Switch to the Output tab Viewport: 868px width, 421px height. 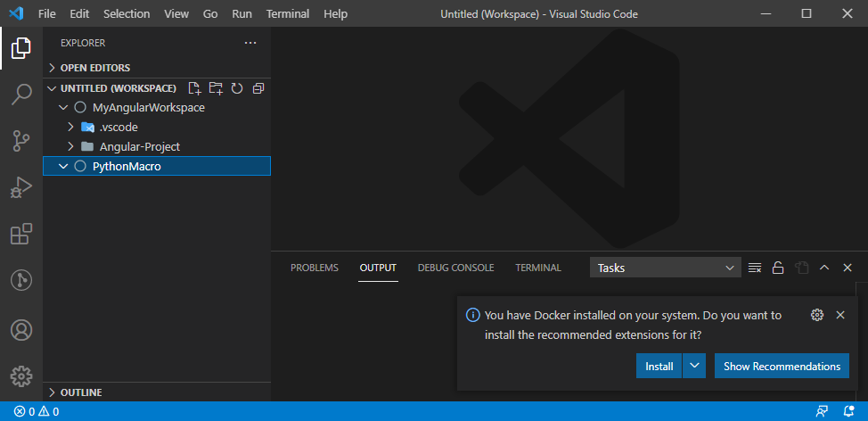378,268
